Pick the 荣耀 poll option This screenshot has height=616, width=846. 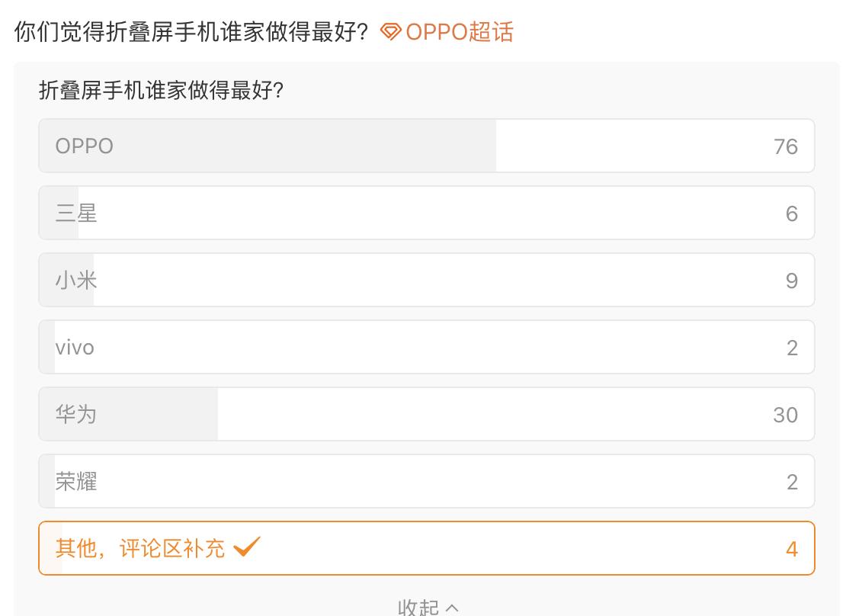point(426,480)
